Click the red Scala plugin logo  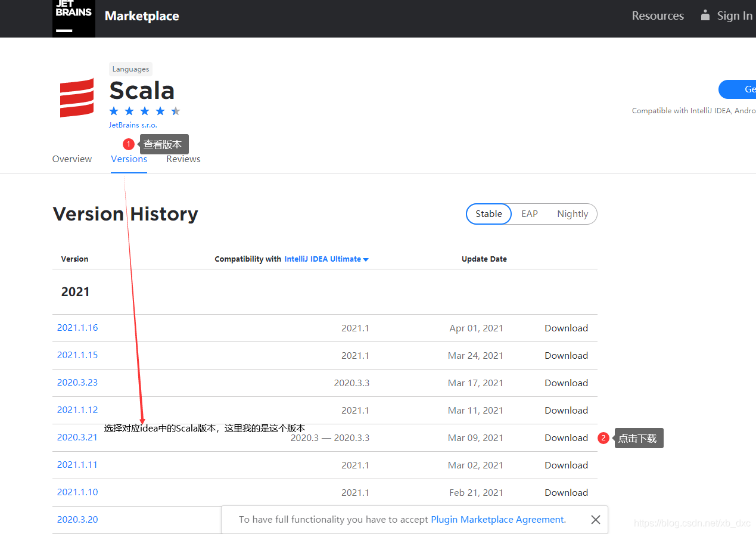click(77, 97)
